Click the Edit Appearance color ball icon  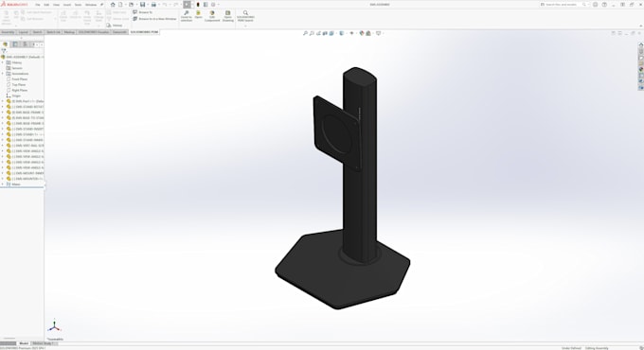(362, 33)
